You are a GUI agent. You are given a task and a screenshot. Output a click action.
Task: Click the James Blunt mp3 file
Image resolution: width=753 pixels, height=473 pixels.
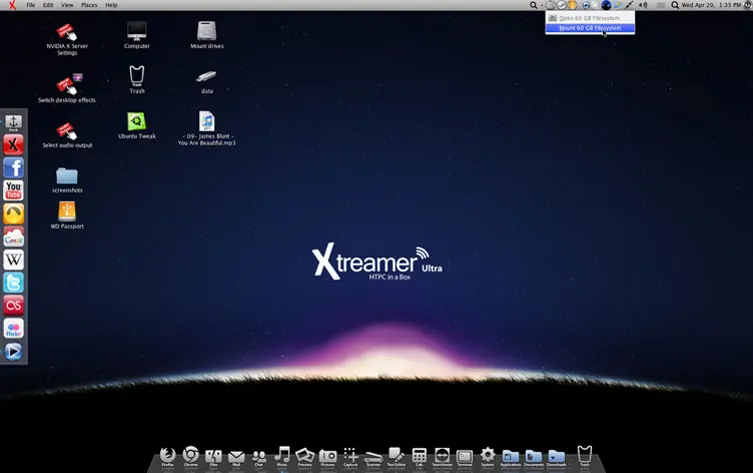click(x=206, y=121)
